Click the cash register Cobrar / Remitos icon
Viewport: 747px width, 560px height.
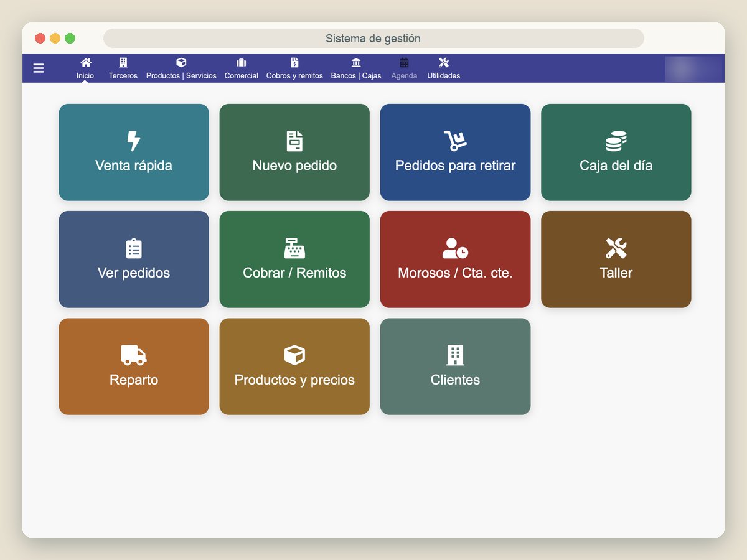[294, 248]
